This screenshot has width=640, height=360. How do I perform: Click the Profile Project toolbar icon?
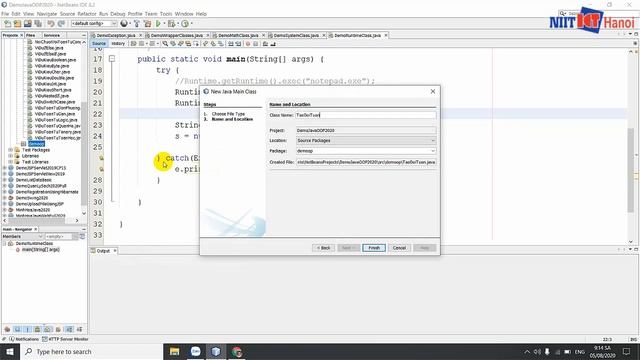185,24
